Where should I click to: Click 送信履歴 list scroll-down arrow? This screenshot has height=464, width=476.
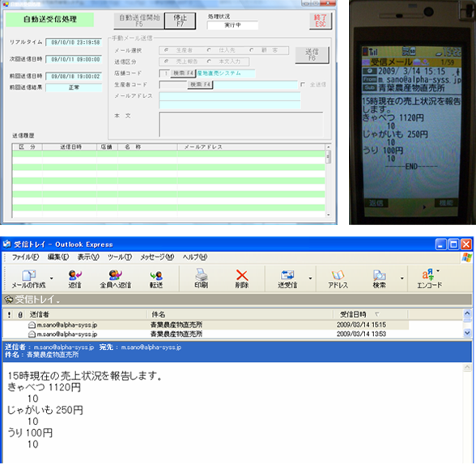pyautogui.click(x=328, y=215)
